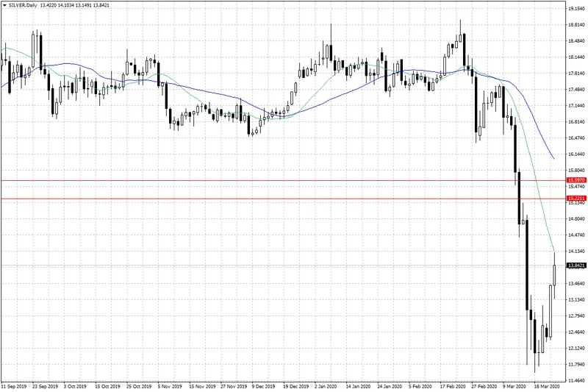Click the 16.1440 price scale label
Screen dimensions: 588x392
pyautogui.click(x=576, y=154)
